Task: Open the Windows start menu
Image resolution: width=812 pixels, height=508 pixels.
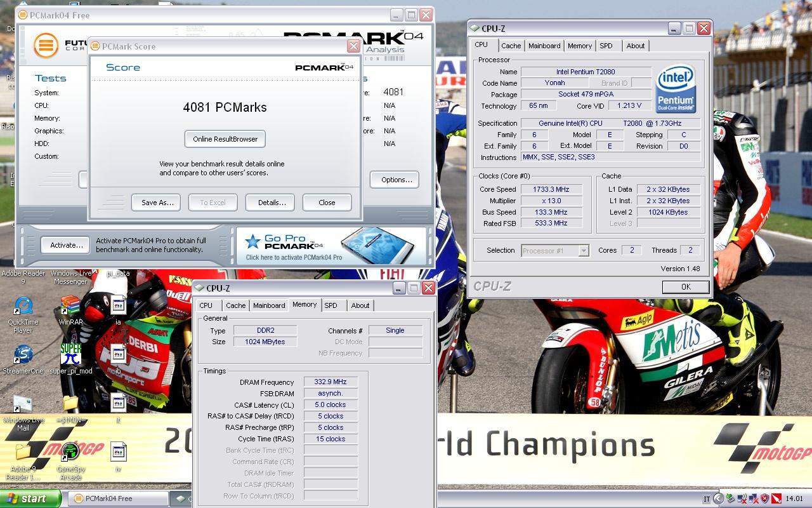Action: click(30, 498)
